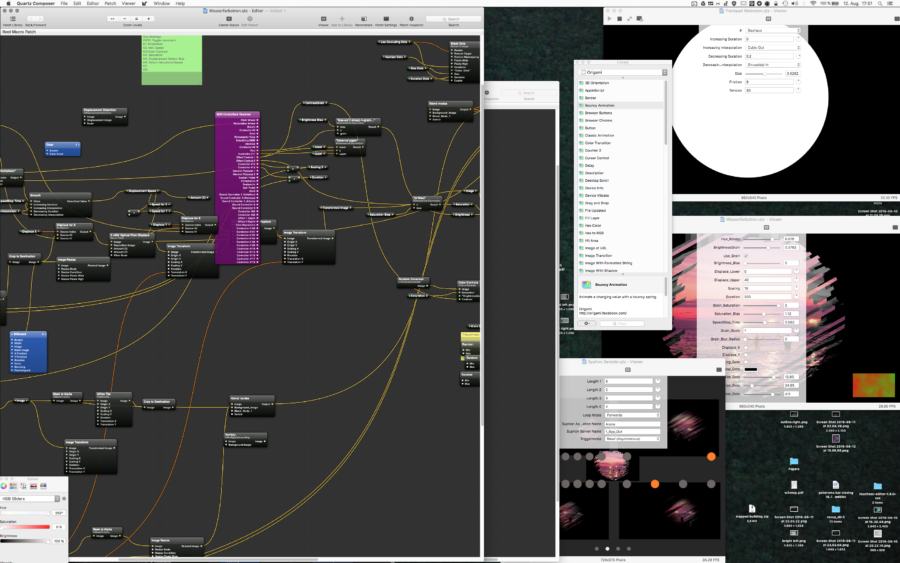Click the Filter field in Library window
900x563 pixels.
click(x=622, y=324)
